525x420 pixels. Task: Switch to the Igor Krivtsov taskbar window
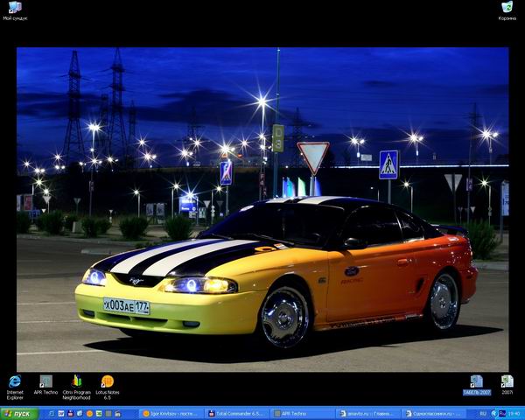171,414
